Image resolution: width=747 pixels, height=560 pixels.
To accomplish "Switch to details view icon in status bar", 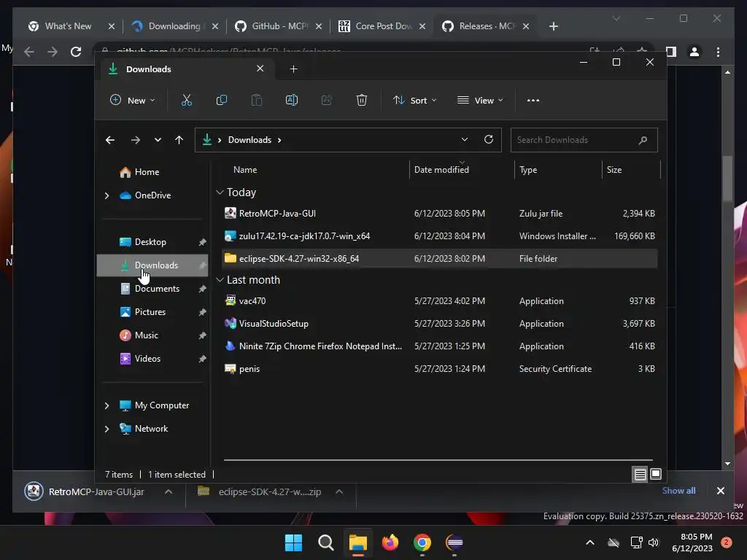I will tap(640, 474).
